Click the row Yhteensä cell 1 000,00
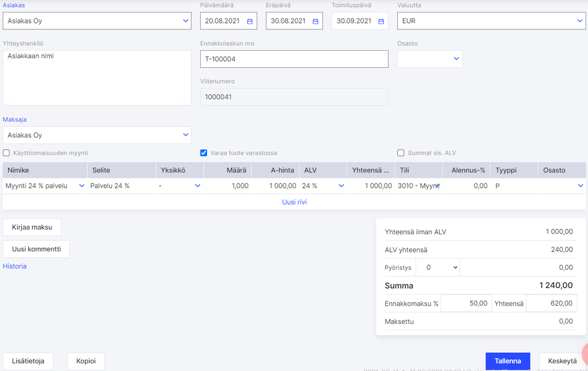The width and height of the screenshot is (588, 371). click(371, 185)
